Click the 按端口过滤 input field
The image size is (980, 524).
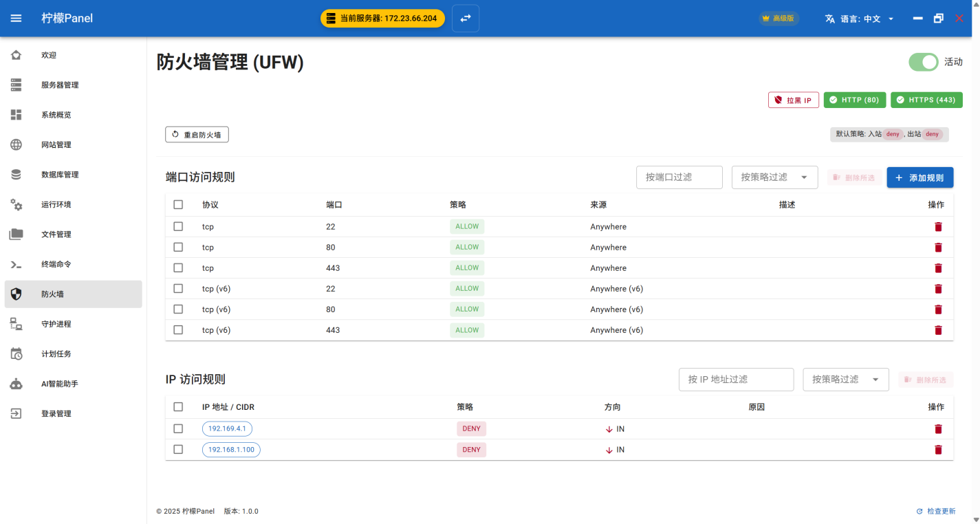click(679, 177)
